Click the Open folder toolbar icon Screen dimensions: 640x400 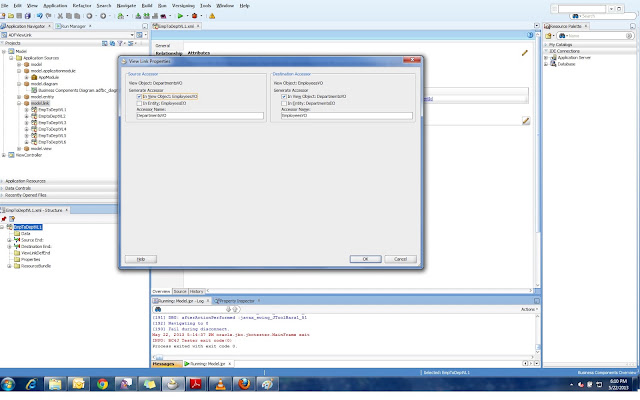click(x=11, y=16)
